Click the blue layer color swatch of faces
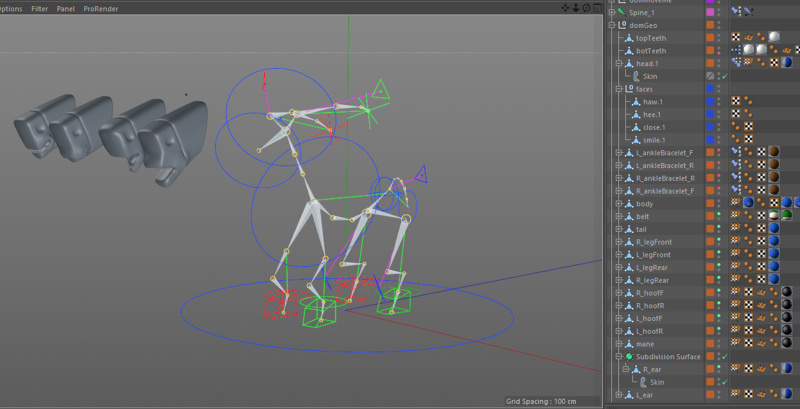The width and height of the screenshot is (800, 409). [x=710, y=89]
